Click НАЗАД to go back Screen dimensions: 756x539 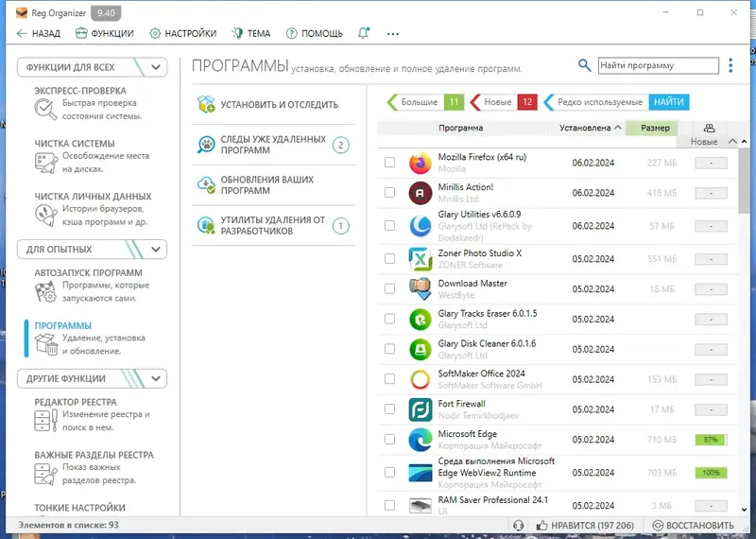coord(39,33)
